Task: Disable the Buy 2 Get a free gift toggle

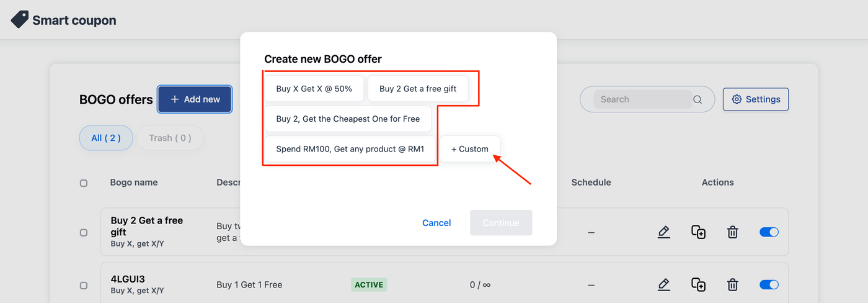Action: [x=769, y=232]
